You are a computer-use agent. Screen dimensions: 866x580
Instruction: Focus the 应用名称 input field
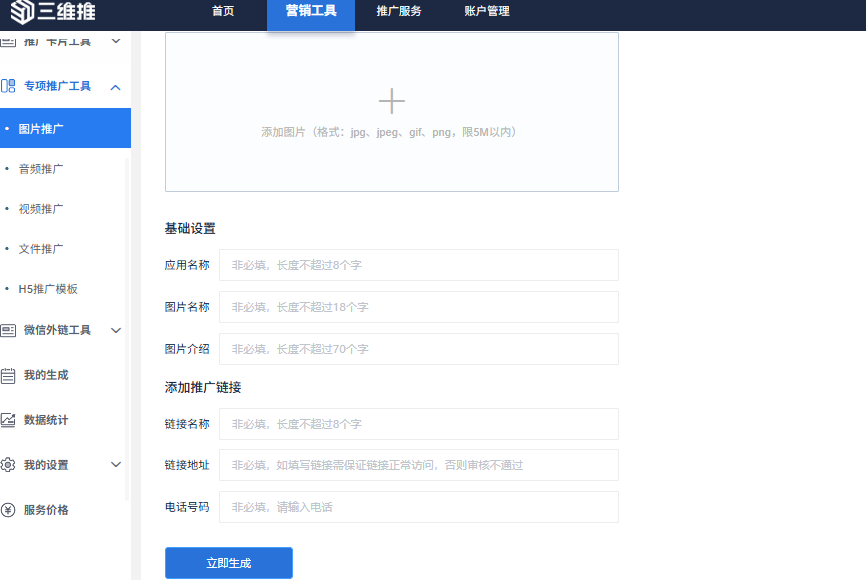coord(419,265)
